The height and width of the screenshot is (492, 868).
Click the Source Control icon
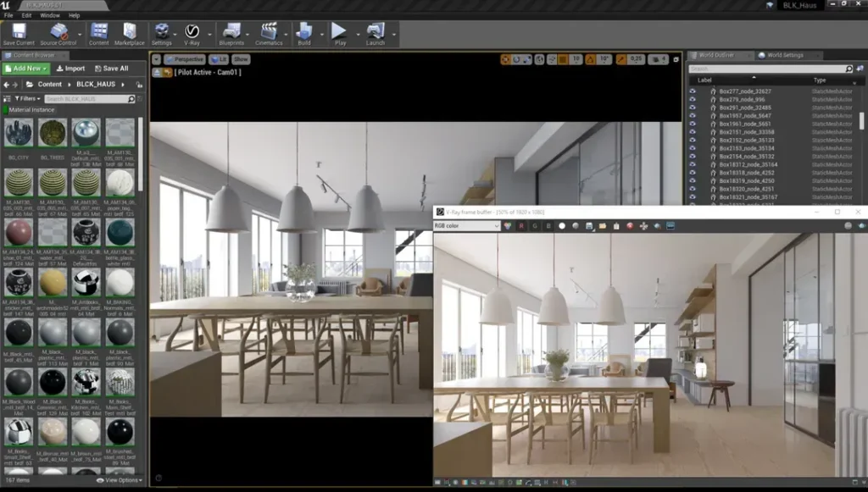coord(57,31)
